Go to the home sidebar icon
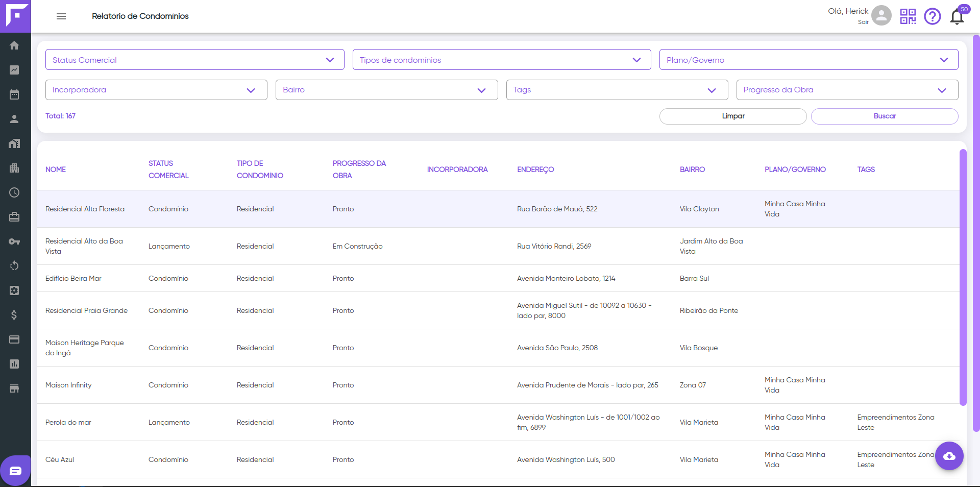 (14, 45)
